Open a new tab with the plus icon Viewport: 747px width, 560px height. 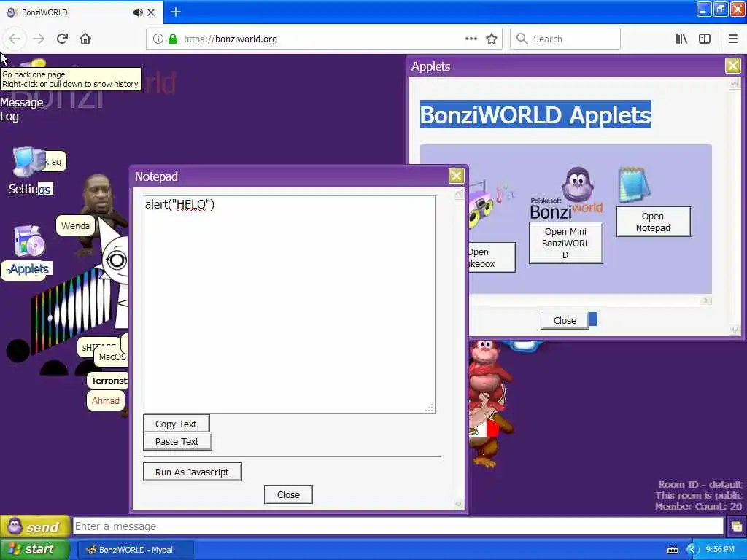pos(176,12)
